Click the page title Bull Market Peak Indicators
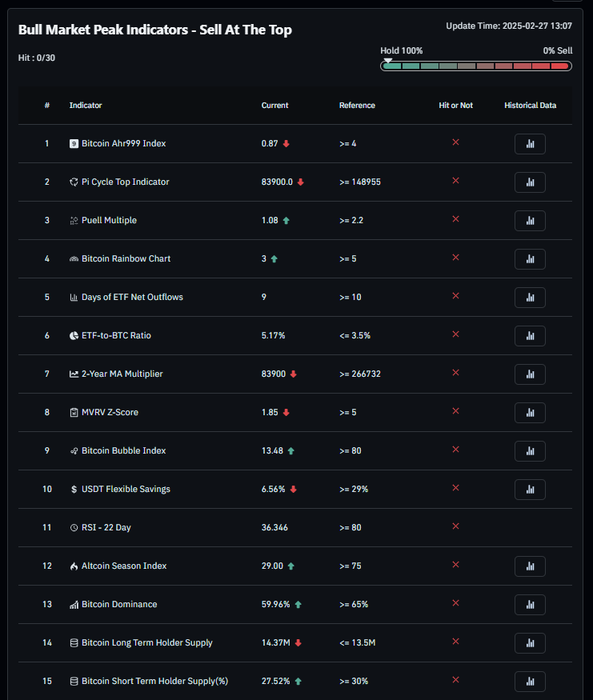This screenshot has height=700, width=593. pyautogui.click(x=155, y=30)
